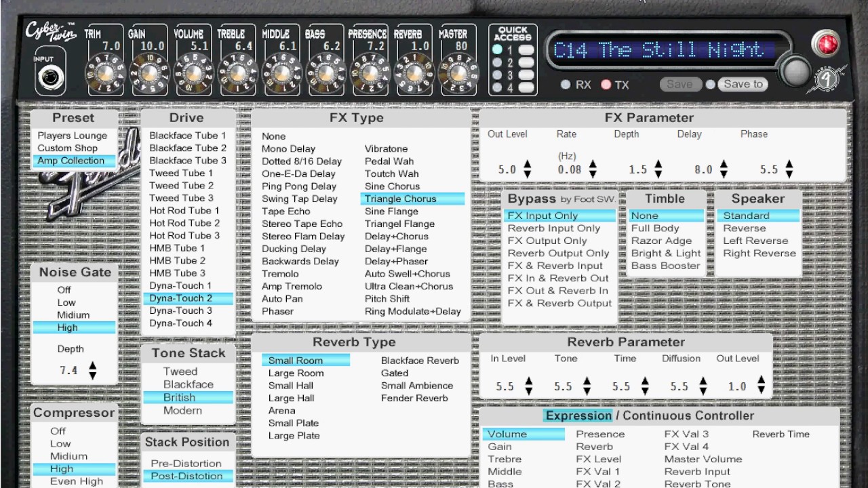Adjust Reverb Time stepper arrows
Viewport: 868px width, 488px height.
click(x=645, y=386)
